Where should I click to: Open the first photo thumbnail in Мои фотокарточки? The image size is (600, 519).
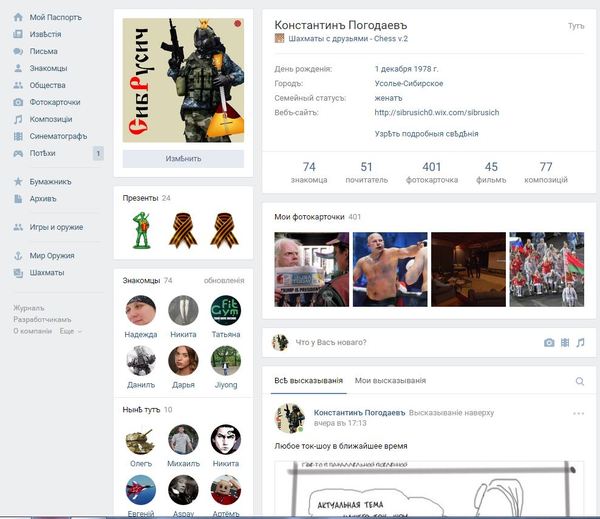pyautogui.click(x=311, y=269)
